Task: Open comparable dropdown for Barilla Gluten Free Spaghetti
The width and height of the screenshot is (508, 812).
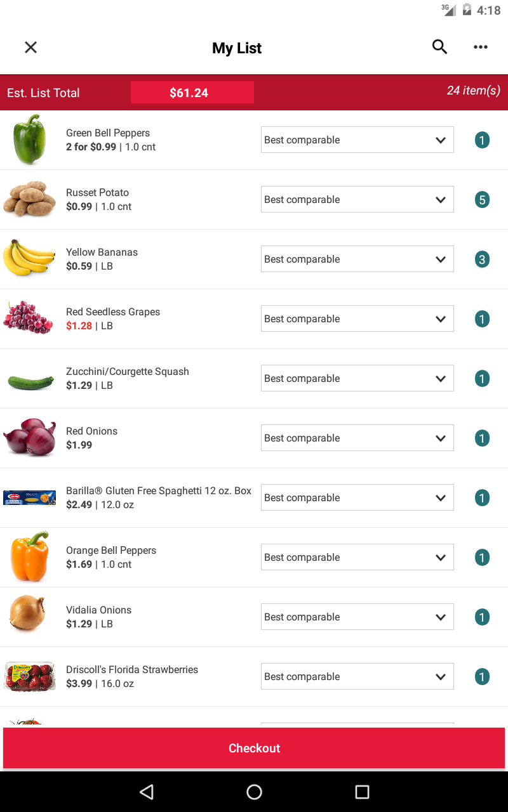Action: coord(358,497)
